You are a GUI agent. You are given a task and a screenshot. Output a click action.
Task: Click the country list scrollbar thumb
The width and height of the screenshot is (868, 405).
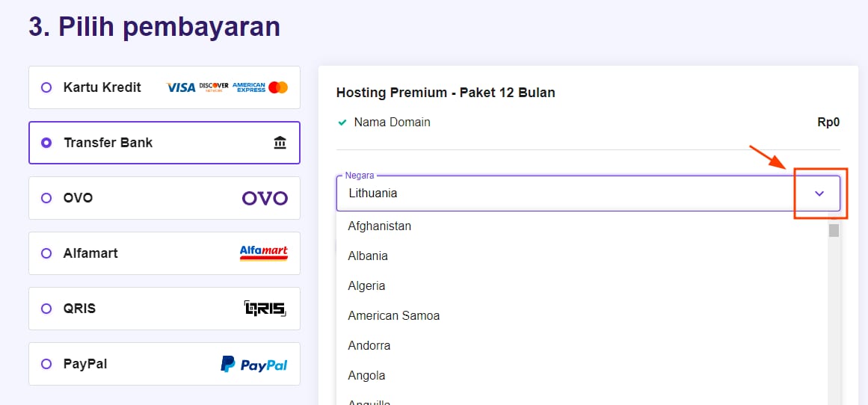tap(834, 230)
